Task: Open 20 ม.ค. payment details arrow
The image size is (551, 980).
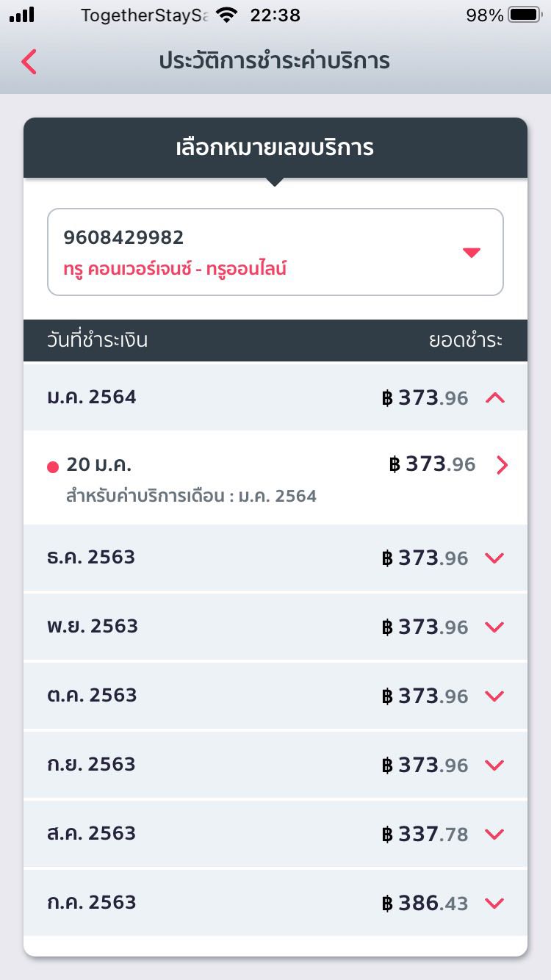Action: 503,465
